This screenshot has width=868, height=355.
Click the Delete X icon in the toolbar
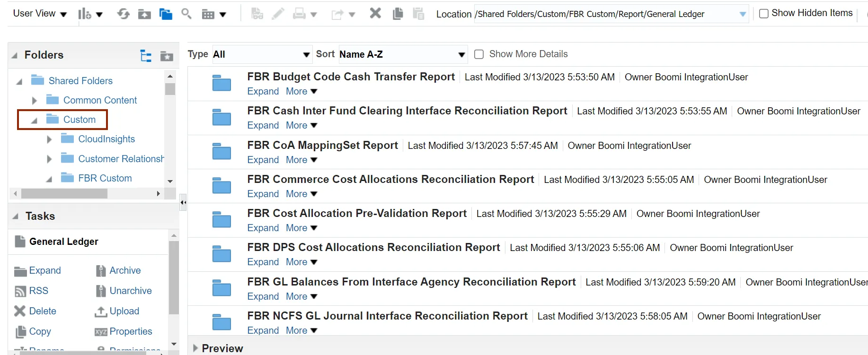point(375,13)
